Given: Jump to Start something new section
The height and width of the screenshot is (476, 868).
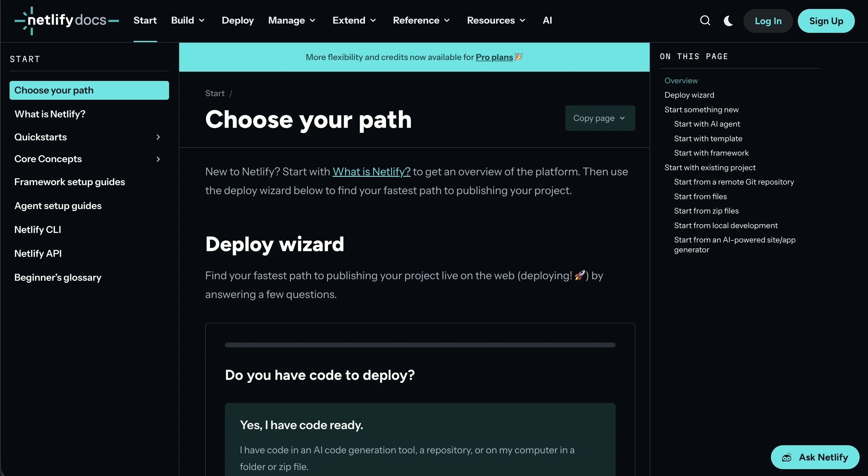Looking at the screenshot, I should [701, 110].
